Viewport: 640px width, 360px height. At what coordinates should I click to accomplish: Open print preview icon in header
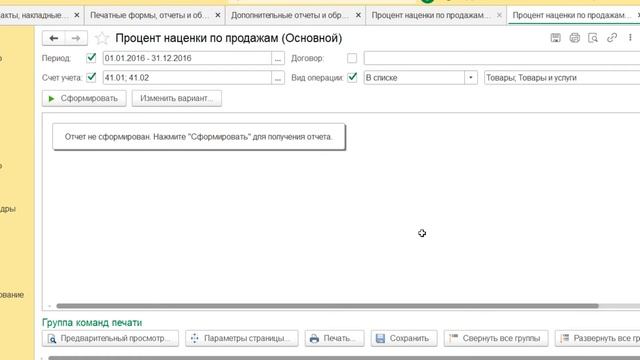[593, 38]
